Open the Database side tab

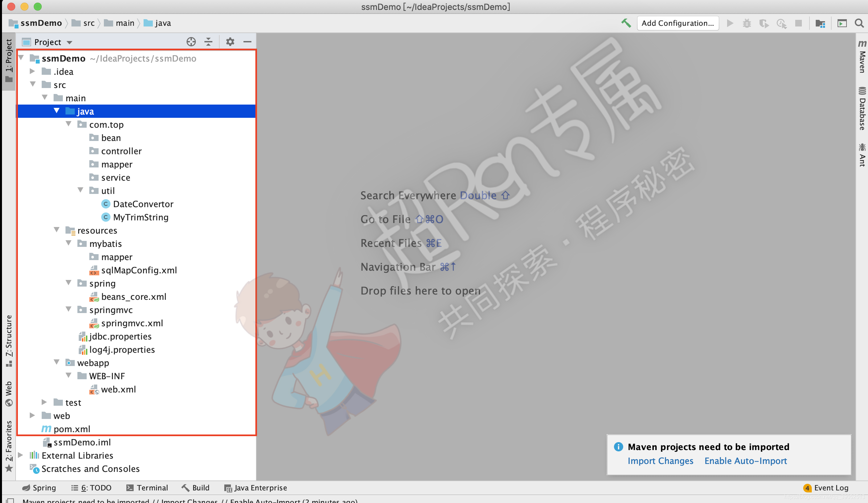pyautogui.click(x=862, y=109)
